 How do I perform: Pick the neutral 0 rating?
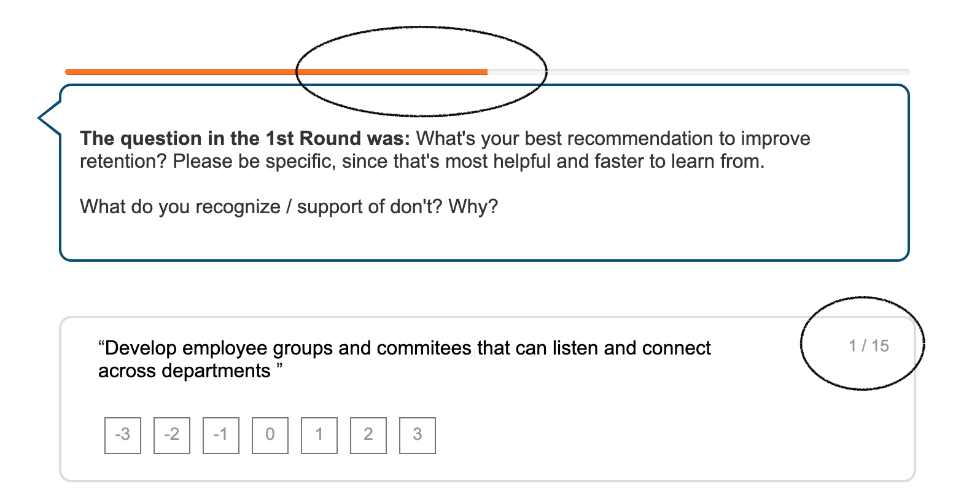(x=270, y=436)
